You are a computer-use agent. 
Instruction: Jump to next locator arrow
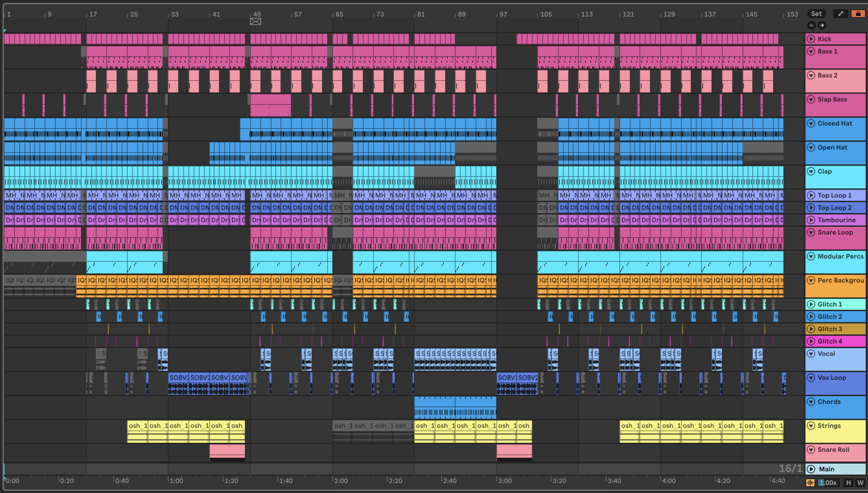pyautogui.click(x=822, y=25)
